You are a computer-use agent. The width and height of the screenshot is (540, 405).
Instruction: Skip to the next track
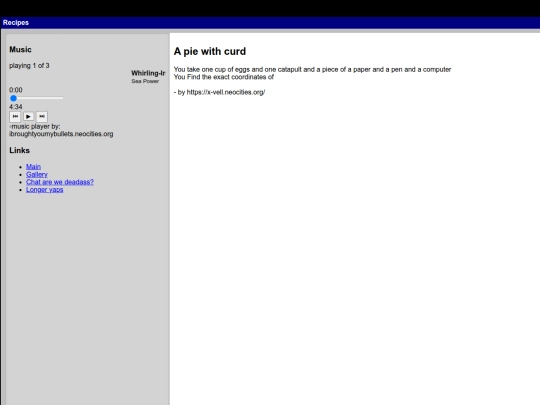pyautogui.click(x=42, y=116)
